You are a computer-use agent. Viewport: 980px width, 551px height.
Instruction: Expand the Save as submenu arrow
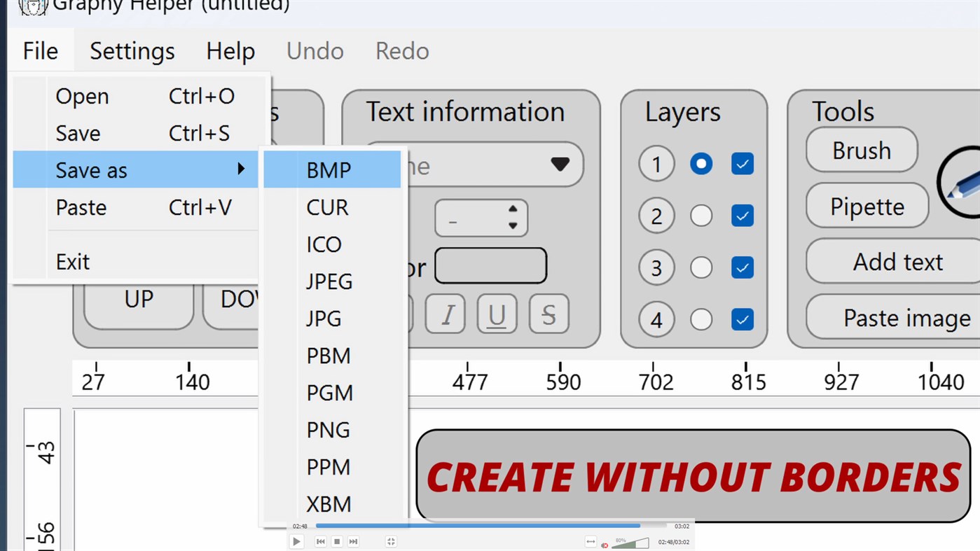[242, 169]
